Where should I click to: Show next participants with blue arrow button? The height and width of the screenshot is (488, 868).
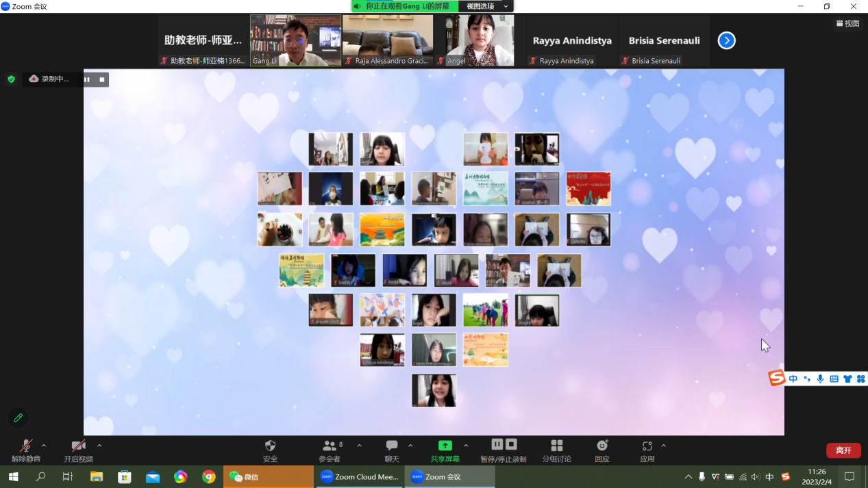point(726,41)
